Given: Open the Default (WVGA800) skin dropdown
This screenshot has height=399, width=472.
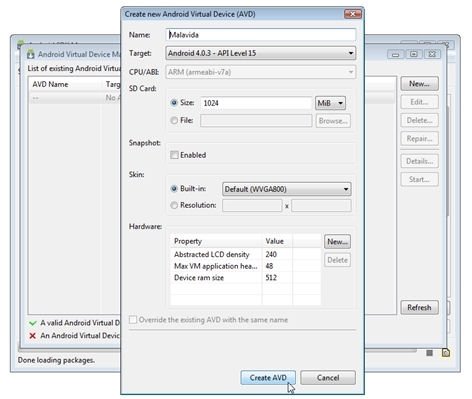Looking at the screenshot, I should coord(287,189).
